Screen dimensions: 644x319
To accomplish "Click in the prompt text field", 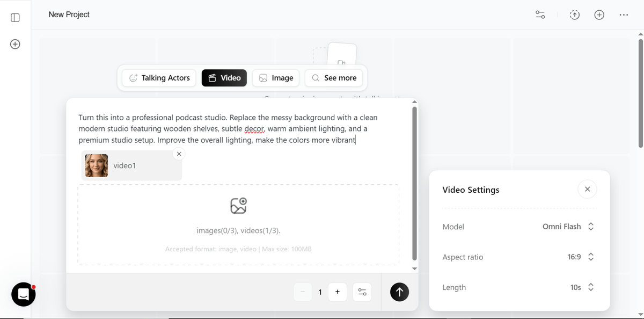I will (228, 129).
